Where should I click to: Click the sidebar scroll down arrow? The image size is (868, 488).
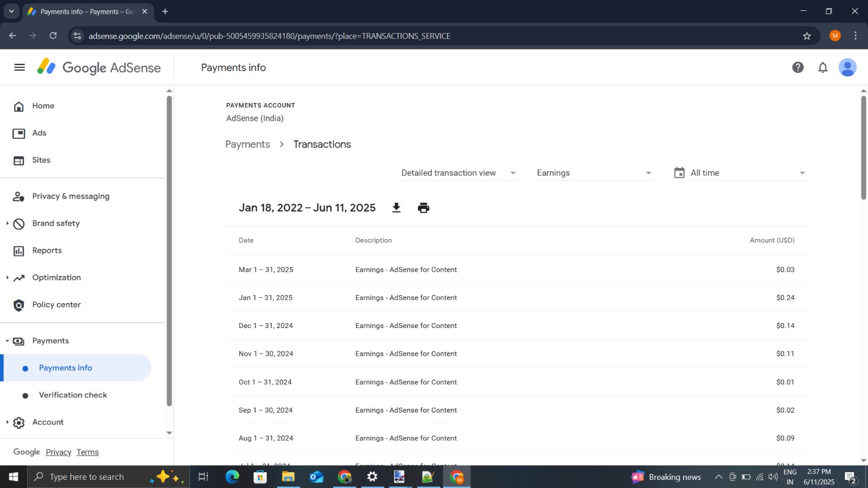(x=169, y=433)
